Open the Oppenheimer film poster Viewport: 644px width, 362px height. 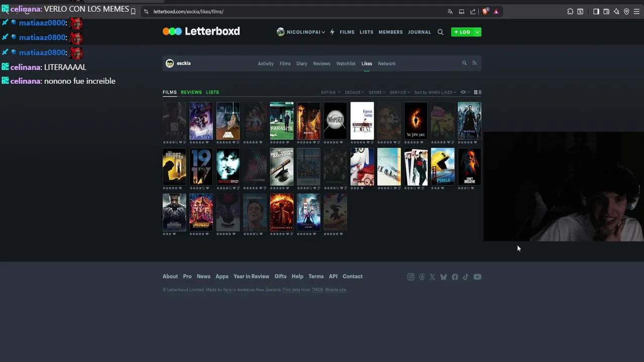point(282,212)
